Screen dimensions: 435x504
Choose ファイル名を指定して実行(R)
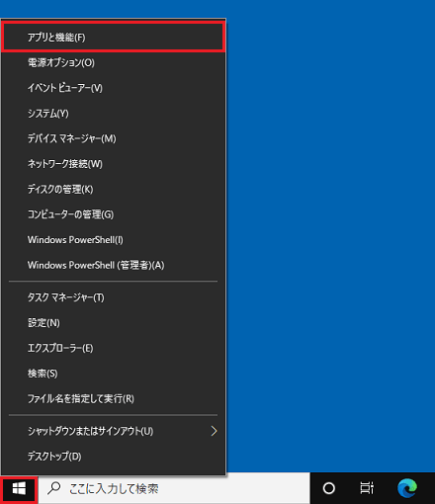click(x=114, y=399)
